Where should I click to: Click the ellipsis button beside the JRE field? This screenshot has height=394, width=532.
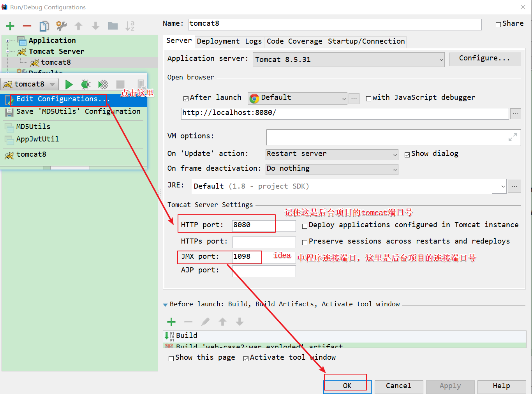(514, 186)
